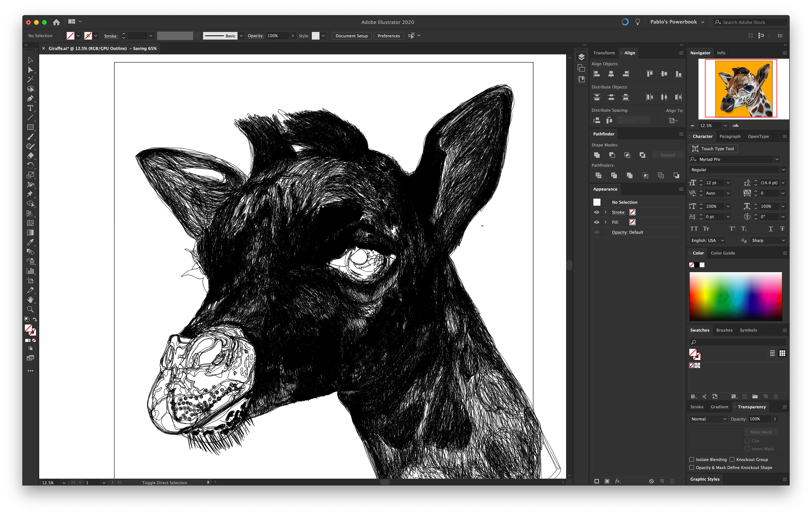
Task: Check the Knockout Group option
Action: 732,459
